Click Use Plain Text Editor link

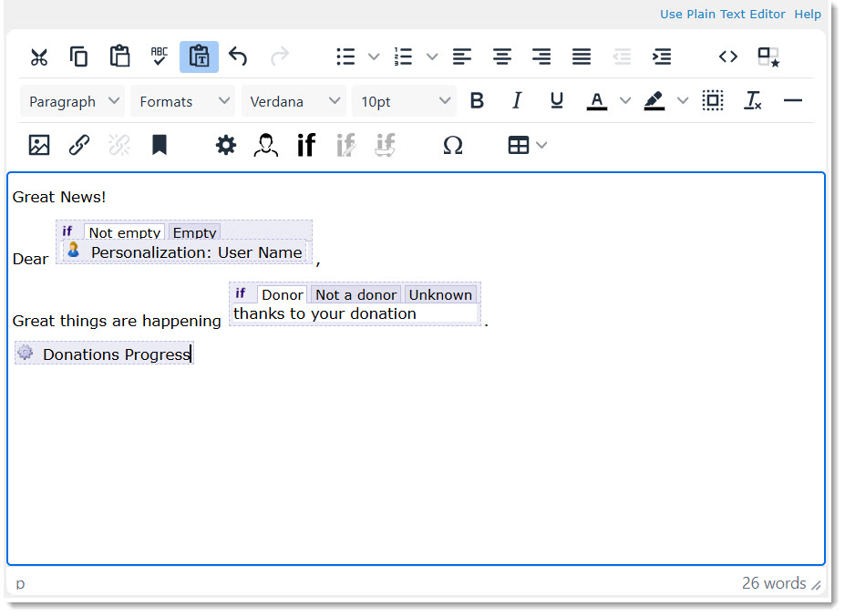(x=722, y=14)
